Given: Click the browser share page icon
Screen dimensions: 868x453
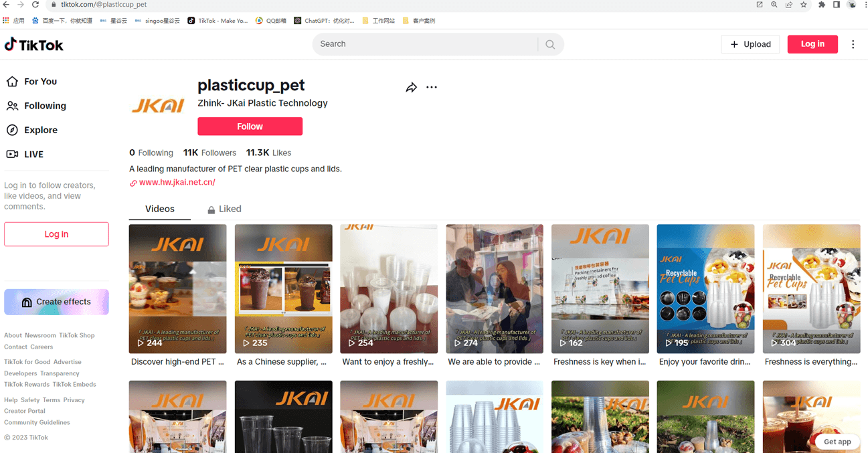Looking at the screenshot, I should [789, 5].
